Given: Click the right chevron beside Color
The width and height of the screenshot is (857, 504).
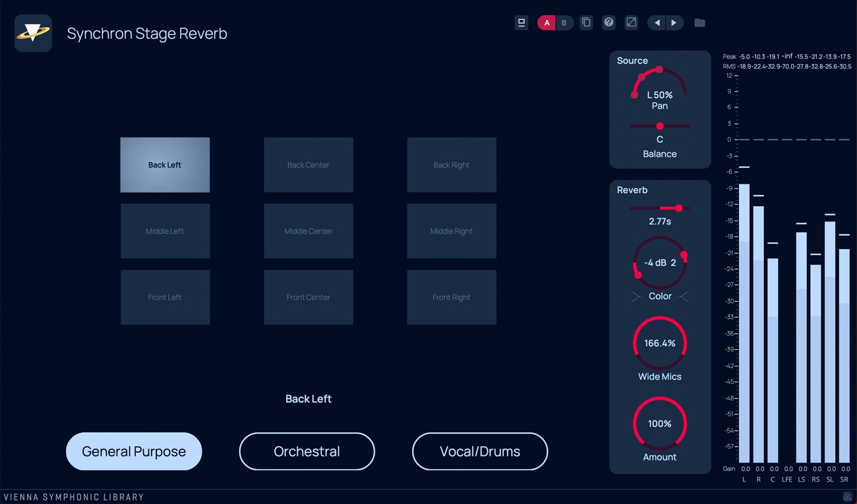Looking at the screenshot, I should point(685,296).
